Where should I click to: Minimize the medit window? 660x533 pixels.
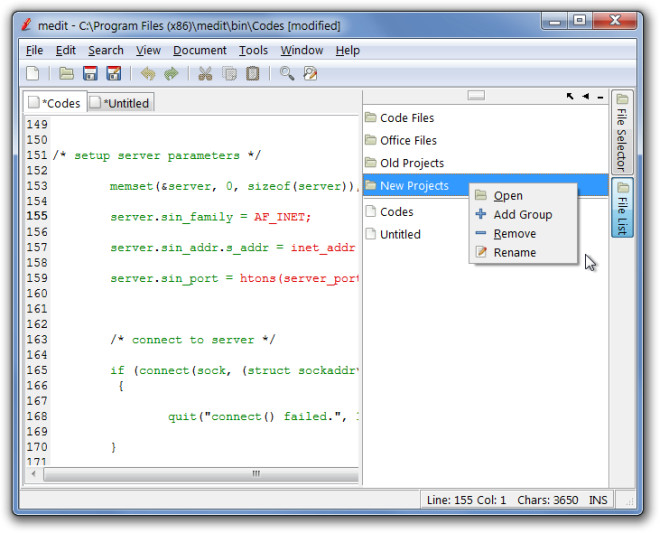tap(554, 21)
